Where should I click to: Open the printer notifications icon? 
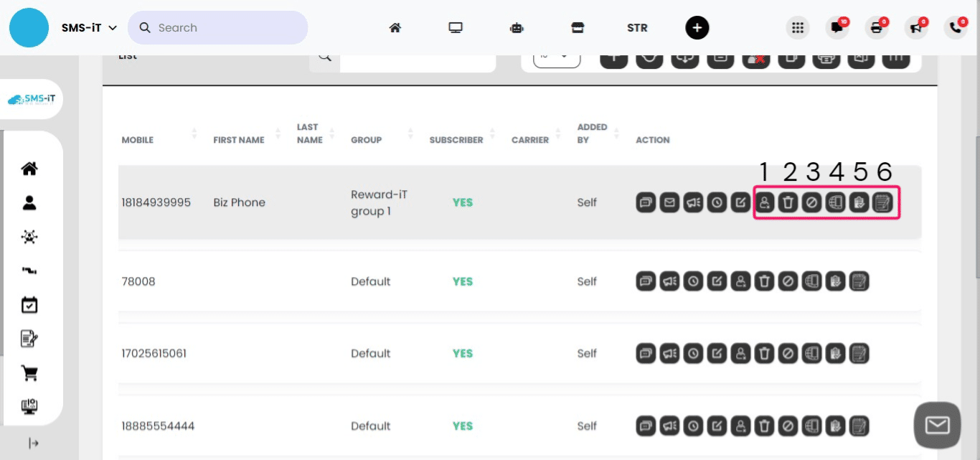(877, 28)
